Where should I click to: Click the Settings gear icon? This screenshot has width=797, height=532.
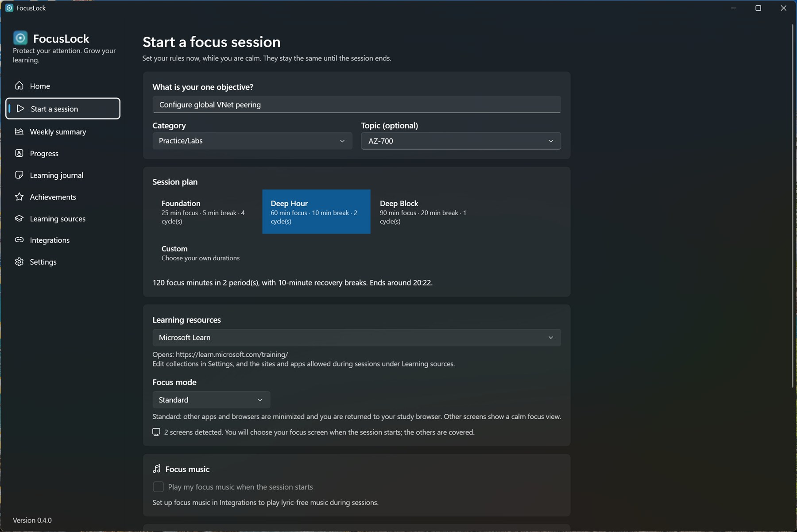[x=19, y=262]
